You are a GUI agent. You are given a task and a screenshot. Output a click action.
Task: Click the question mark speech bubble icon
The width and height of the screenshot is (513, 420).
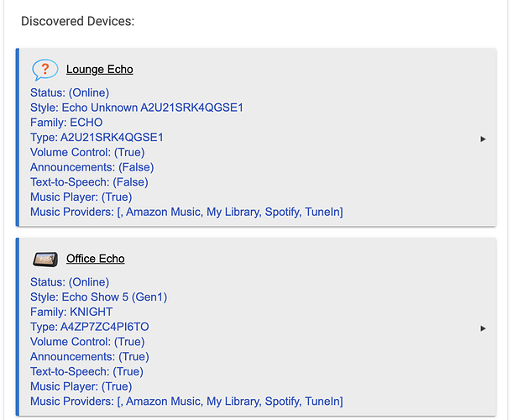point(44,70)
